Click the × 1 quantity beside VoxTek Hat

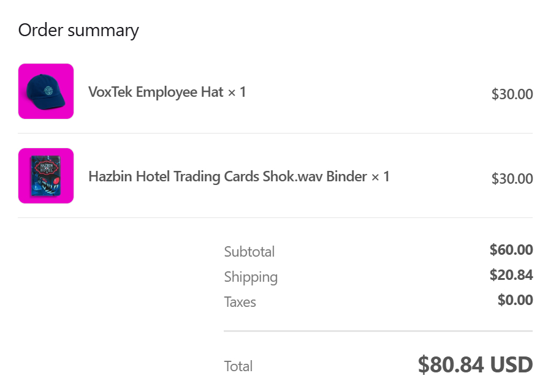click(x=237, y=92)
